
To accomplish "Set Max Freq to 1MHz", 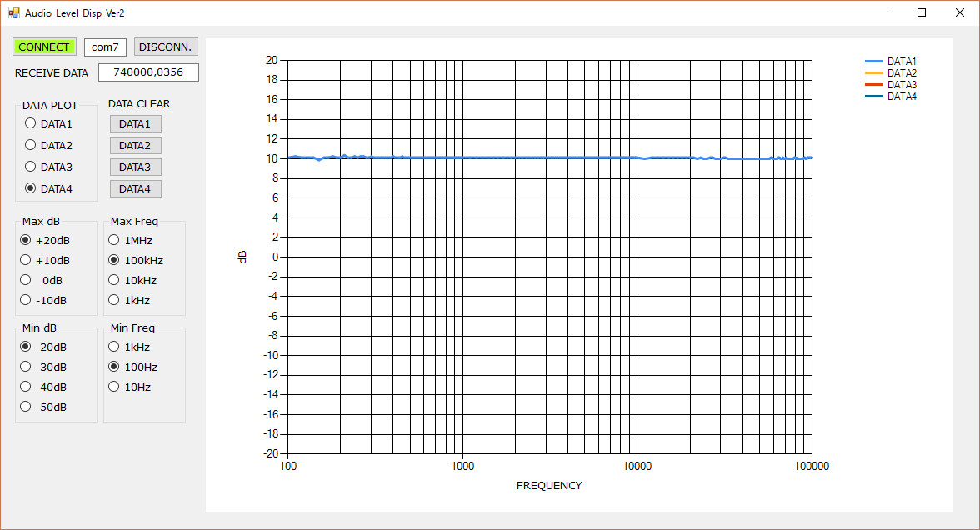I will pyautogui.click(x=114, y=240).
